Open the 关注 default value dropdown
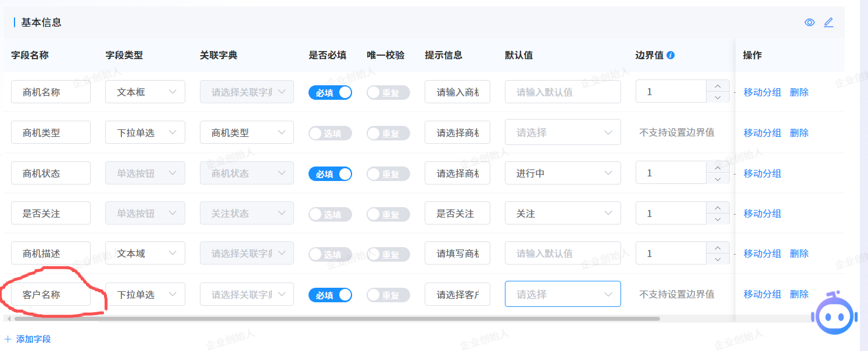Viewport: 868px width, 351px height. [563, 214]
